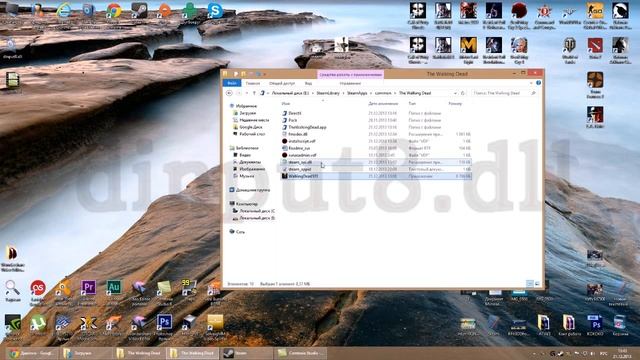
Task: Open the Файл ribbon tab
Action: 232,83
